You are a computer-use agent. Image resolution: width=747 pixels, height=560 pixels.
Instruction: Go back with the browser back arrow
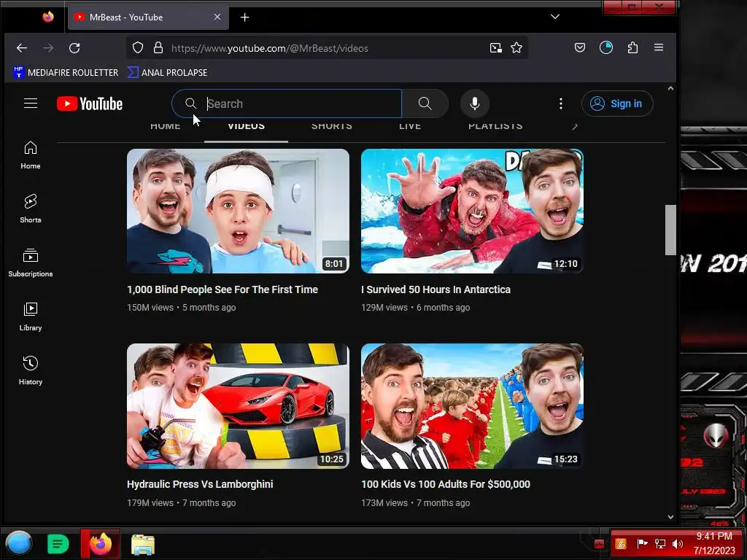tap(22, 48)
